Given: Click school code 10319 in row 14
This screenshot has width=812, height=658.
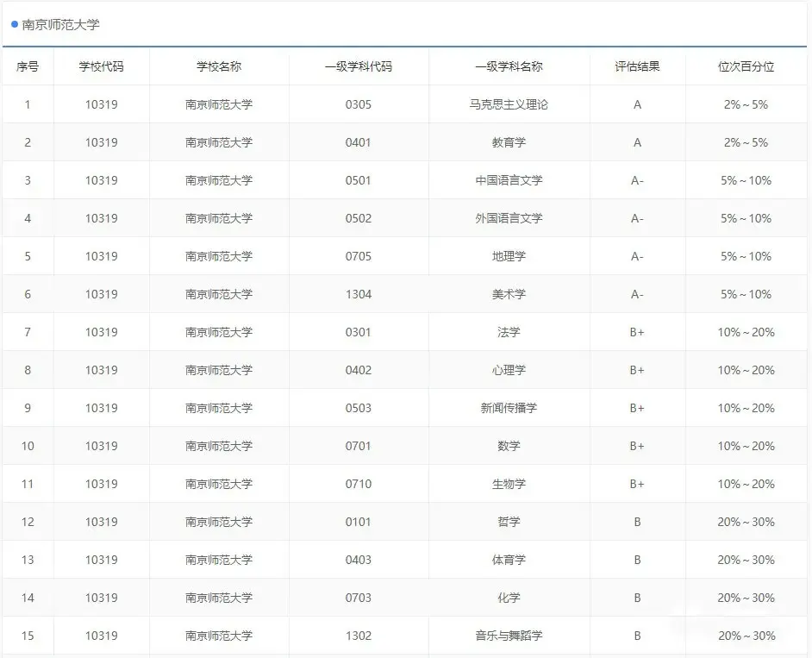Looking at the screenshot, I should pyautogui.click(x=102, y=598).
